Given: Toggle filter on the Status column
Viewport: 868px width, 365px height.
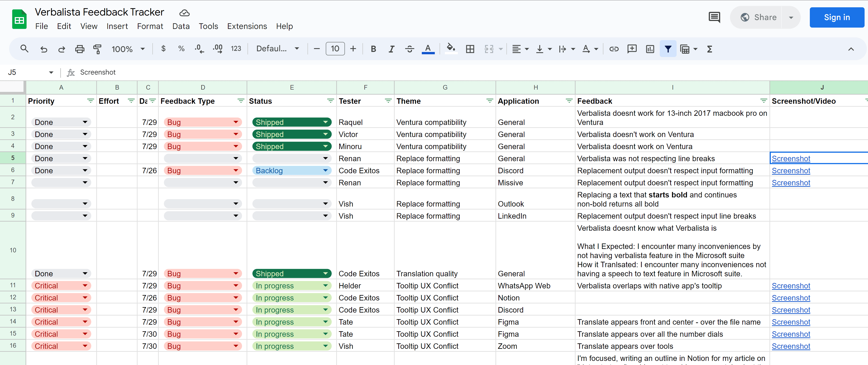Looking at the screenshot, I should coord(330,101).
